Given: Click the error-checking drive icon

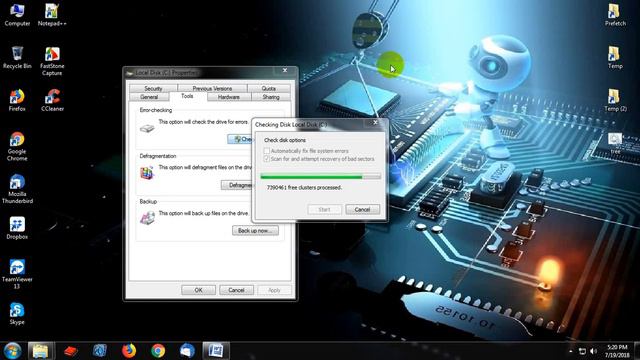Looking at the screenshot, I should (147, 129).
